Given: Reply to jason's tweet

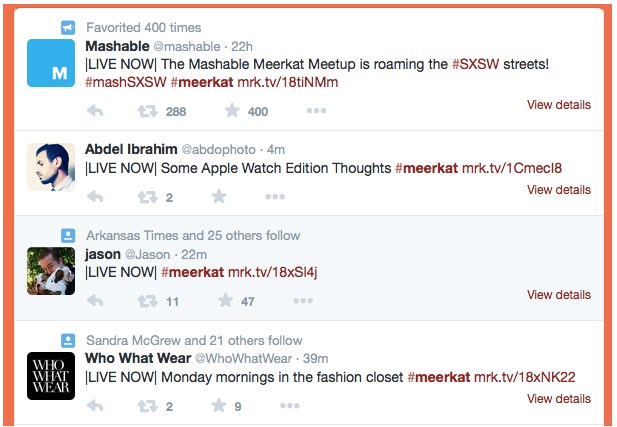Looking at the screenshot, I should coord(96,301).
